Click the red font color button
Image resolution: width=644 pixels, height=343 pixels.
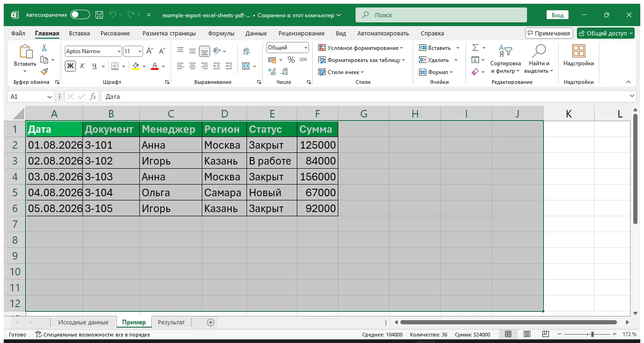[155, 66]
